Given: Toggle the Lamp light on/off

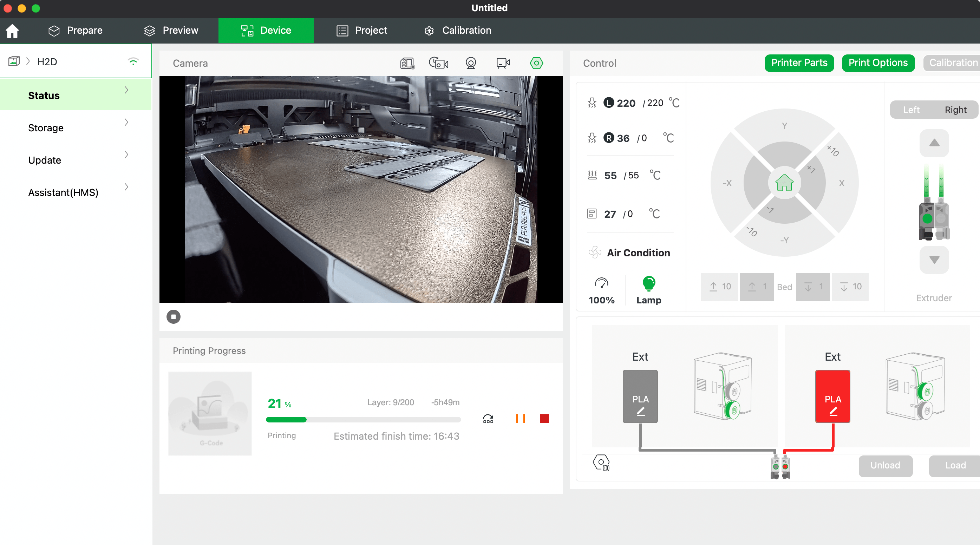Looking at the screenshot, I should [649, 290].
